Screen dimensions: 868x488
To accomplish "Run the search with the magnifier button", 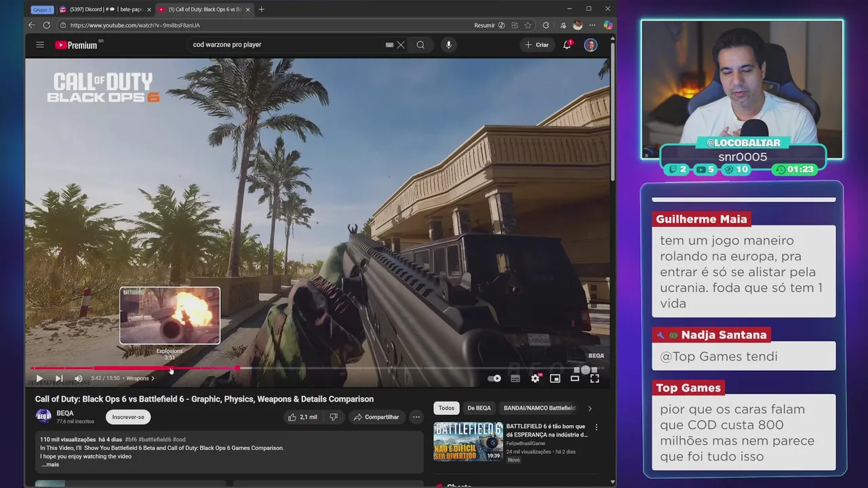I will tap(420, 45).
